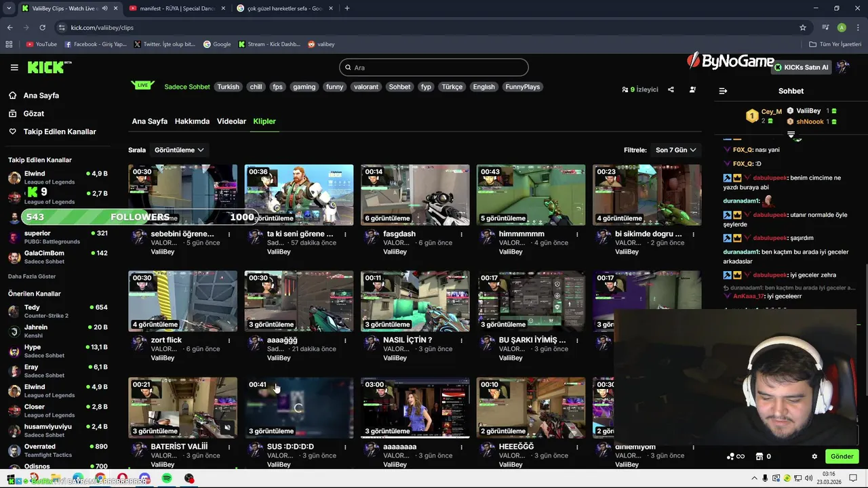Screen dimensions: 868x488
Task: Play the fasgdash clip thumbnail
Action: click(x=415, y=195)
